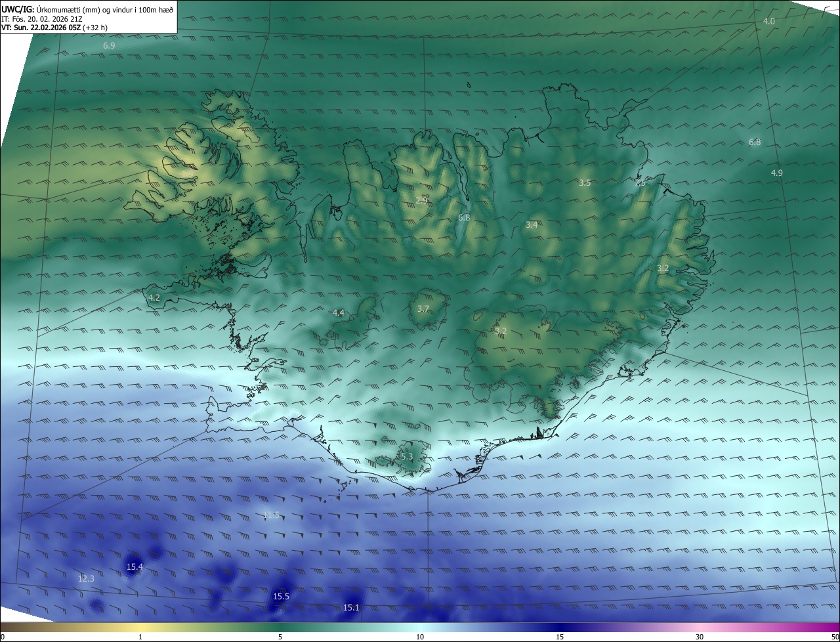Click the 2.9 value label

pyautogui.click(x=422, y=200)
